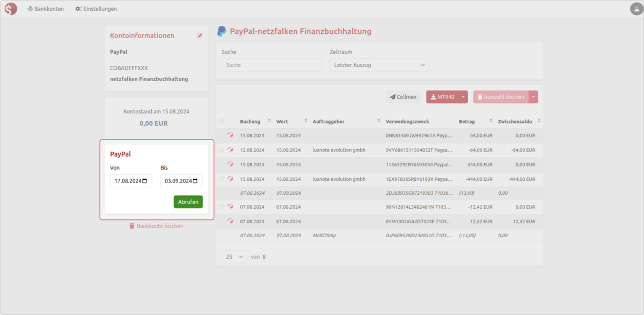Screen dimensions: 644x315
Task: Click the green Abrufen button
Action: (x=188, y=202)
